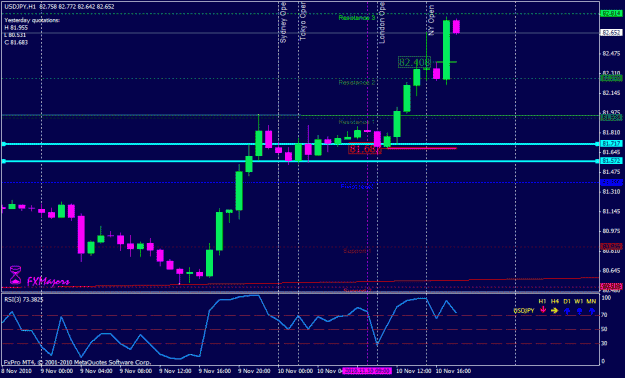Click the red 81.68 price label box
The image size is (625, 378).
(364, 149)
